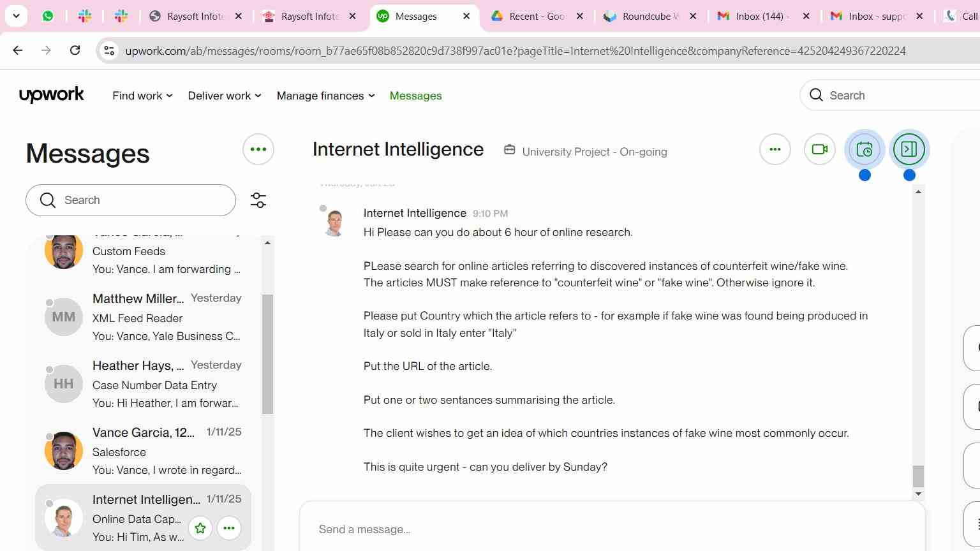Go forward in browser history
Viewport: 980px width, 551px height.
click(x=46, y=50)
